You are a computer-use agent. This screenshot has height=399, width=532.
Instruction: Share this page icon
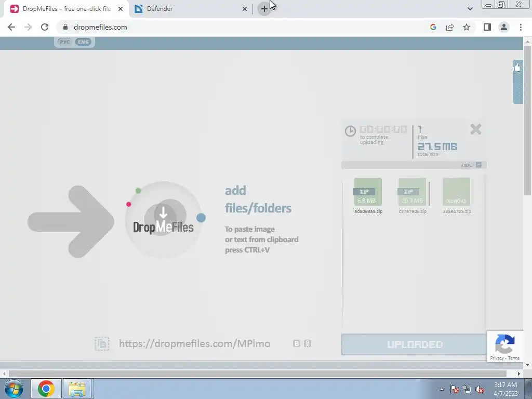pyautogui.click(x=450, y=27)
